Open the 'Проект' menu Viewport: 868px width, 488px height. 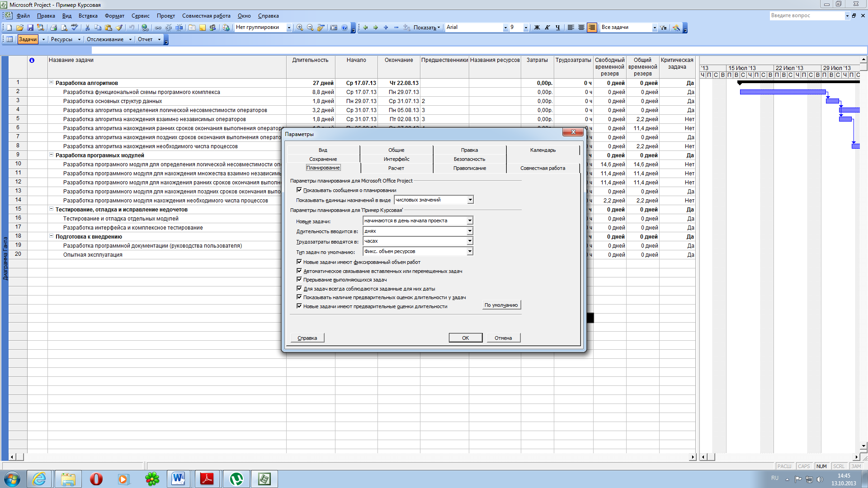165,16
